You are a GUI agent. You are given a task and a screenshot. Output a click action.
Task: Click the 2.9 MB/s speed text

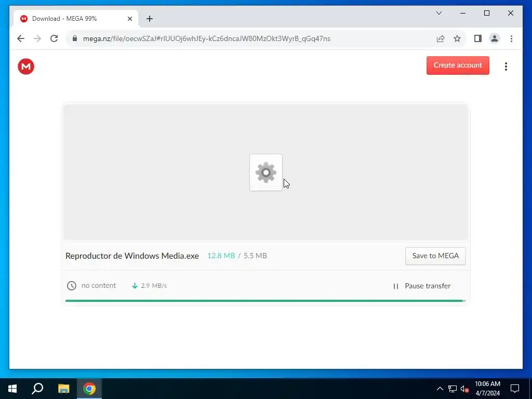click(154, 286)
